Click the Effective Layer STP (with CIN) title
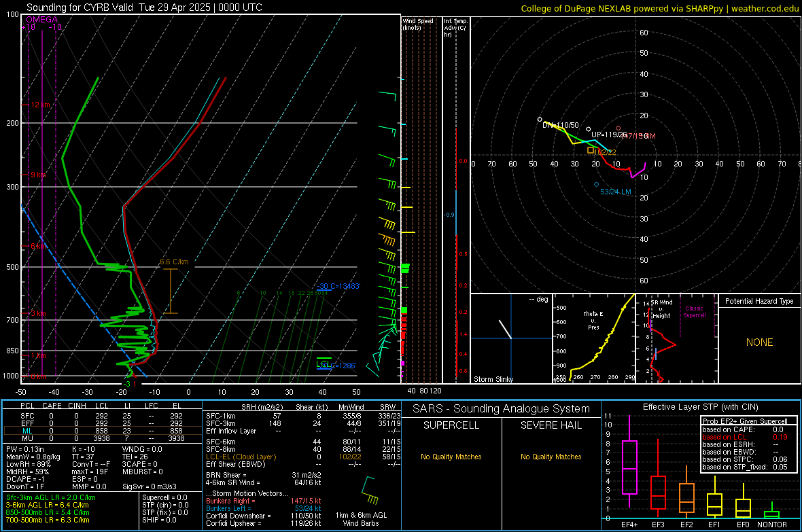Viewport: 802px width, 532px height. pyautogui.click(x=700, y=407)
